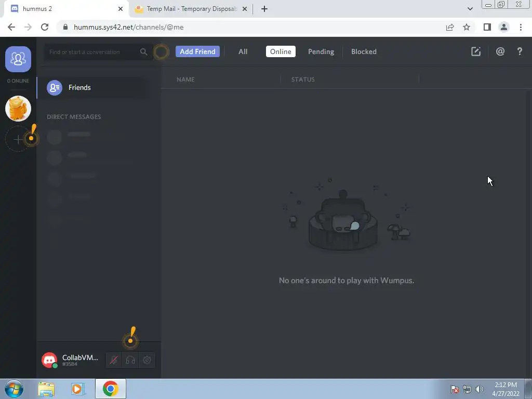This screenshot has width=532, height=399.
Task: Select Friends in the sidebar
Action: (92, 87)
